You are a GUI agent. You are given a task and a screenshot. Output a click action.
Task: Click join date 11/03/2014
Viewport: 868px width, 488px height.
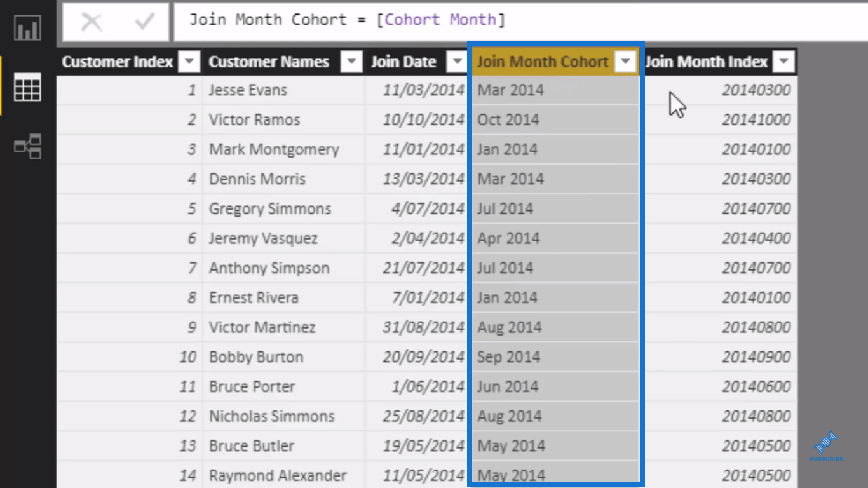(424, 90)
